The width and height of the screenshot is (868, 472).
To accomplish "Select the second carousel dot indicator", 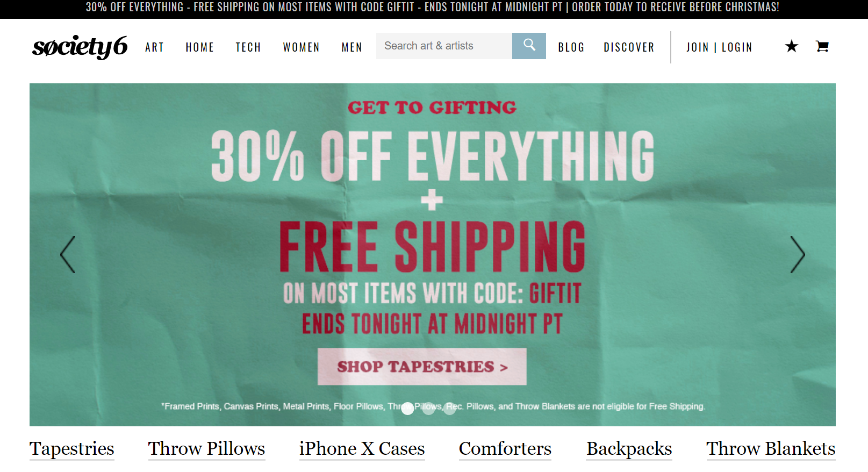I will (x=428, y=408).
